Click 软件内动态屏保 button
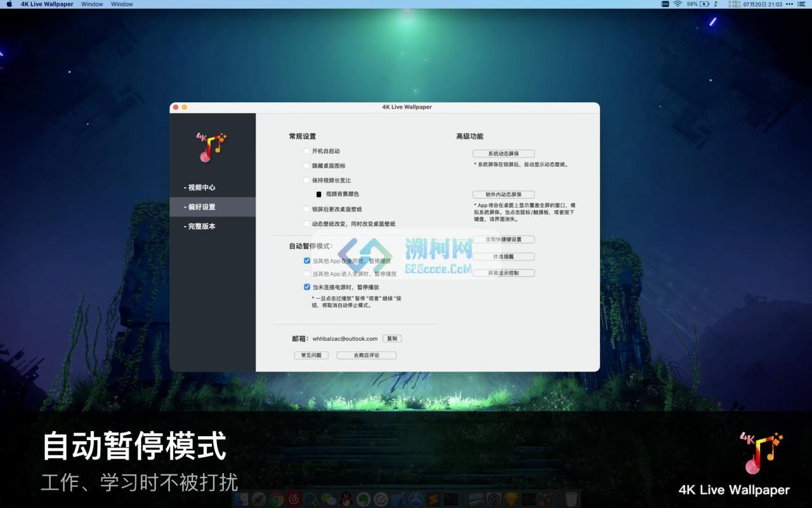The height and width of the screenshot is (508, 812). coord(504,194)
